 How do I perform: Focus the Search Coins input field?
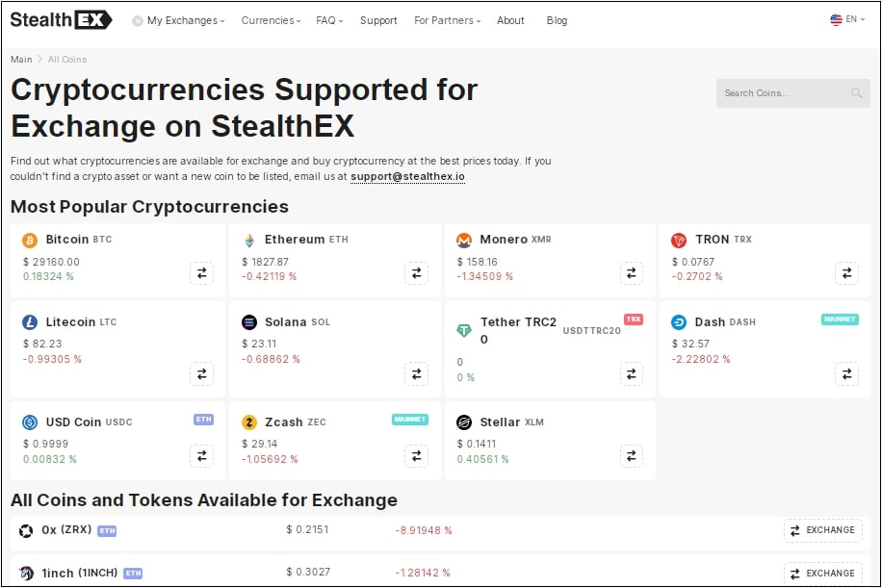tap(793, 92)
